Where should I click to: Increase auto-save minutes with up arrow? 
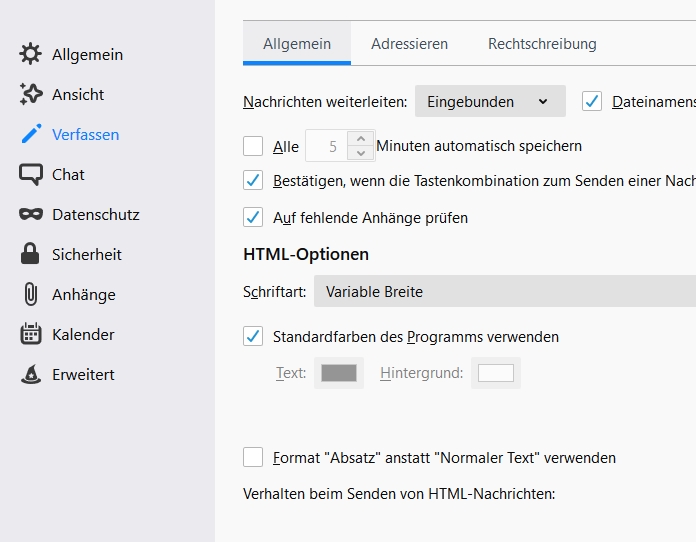360,139
